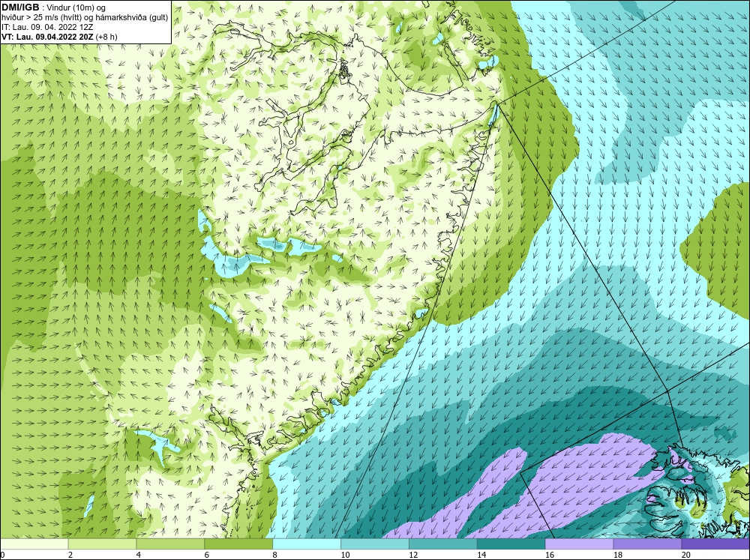Click the 14–16 m/s dark teal legend swatch

(x=511, y=544)
